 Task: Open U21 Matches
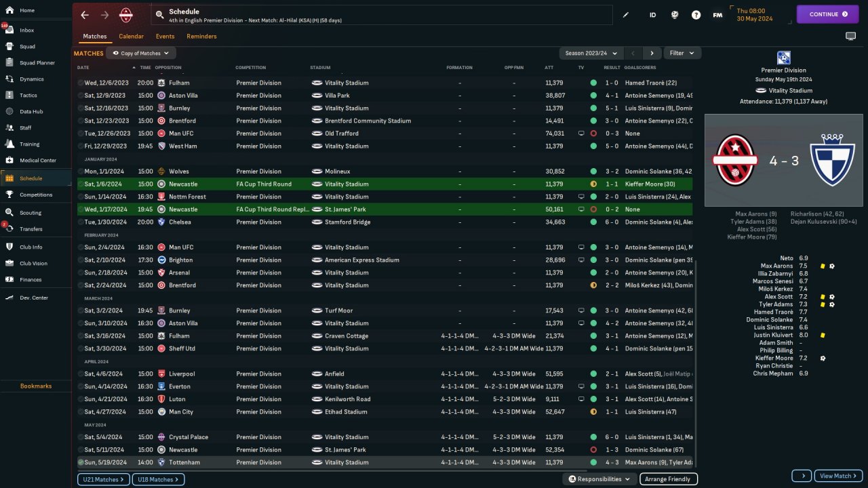pos(103,479)
